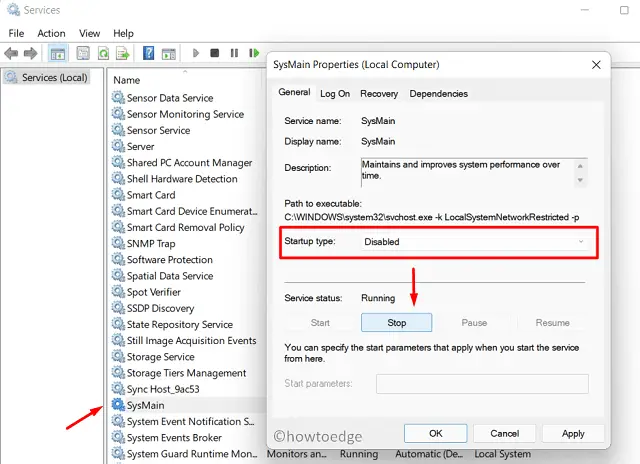This screenshot has height=464, width=640.
Task: Click the Stop Service square icon
Action: pyautogui.click(x=215, y=53)
